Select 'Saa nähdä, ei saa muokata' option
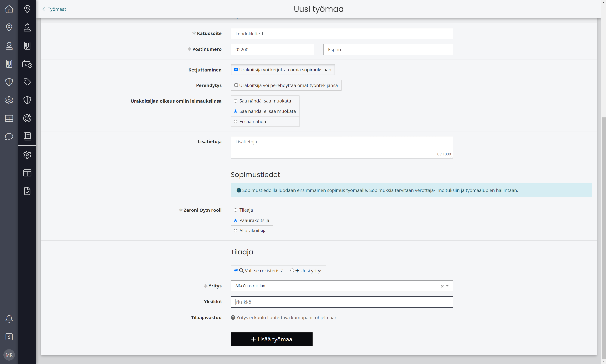Screen dimensions: 606x364 click(x=236, y=111)
